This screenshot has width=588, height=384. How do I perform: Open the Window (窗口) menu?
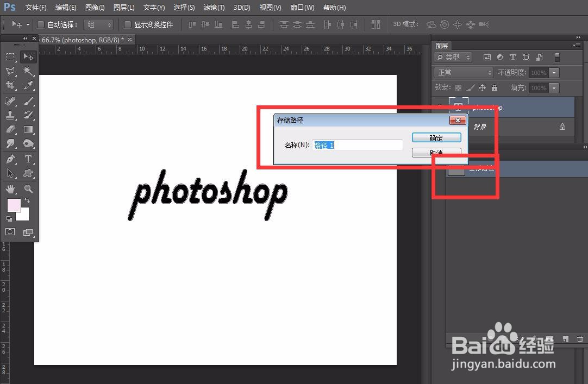point(303,8)
